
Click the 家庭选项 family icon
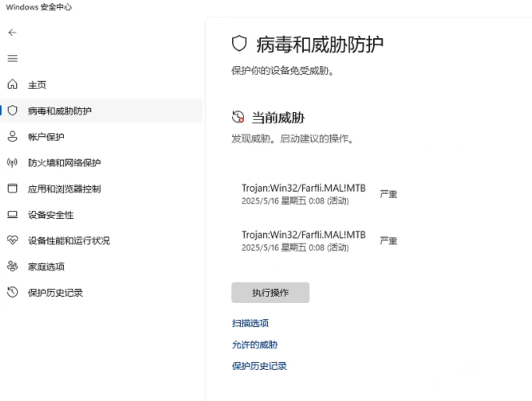click(12, 266)
